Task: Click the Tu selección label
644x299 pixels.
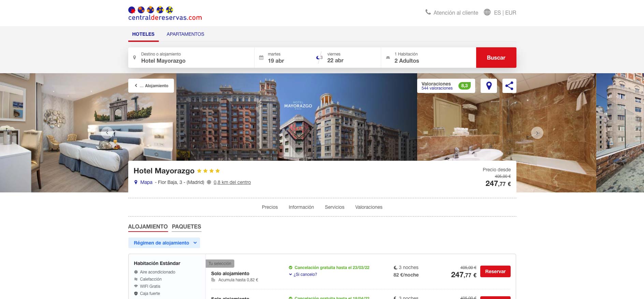Action: click(220, 264)
